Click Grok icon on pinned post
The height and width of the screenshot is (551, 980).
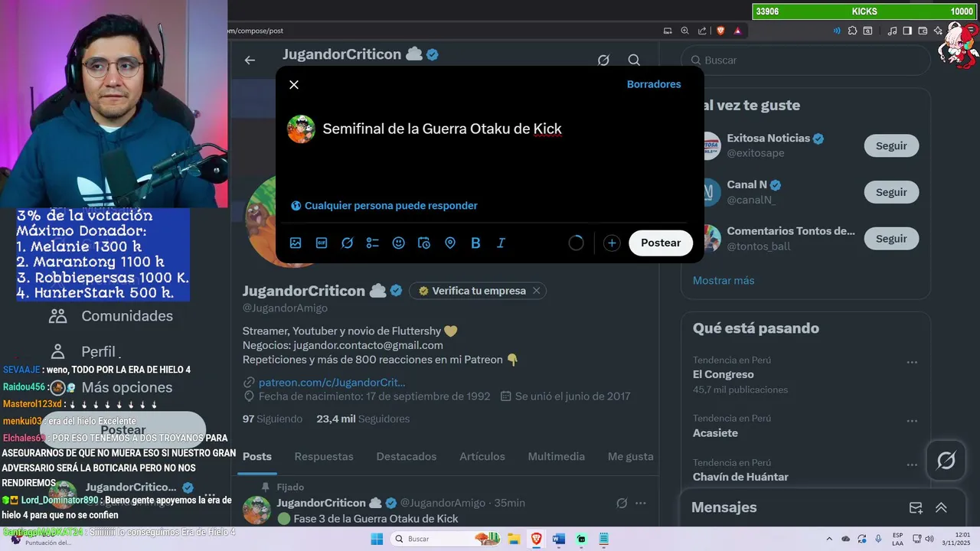(x=622, y=503)
